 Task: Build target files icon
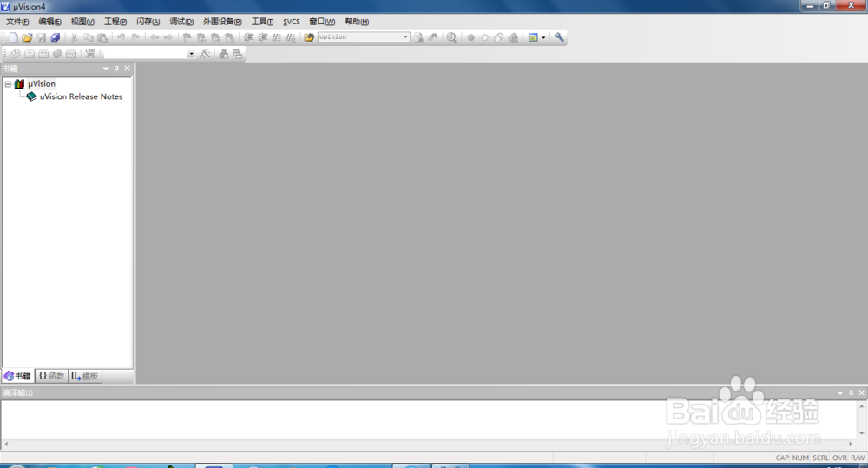click(x=30, y=54)
